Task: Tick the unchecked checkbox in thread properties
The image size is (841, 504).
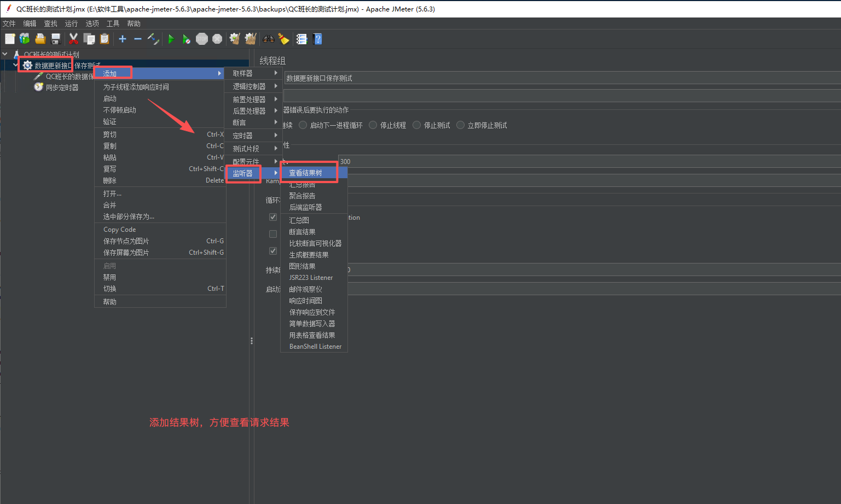Action: click(x=273, y=234)
